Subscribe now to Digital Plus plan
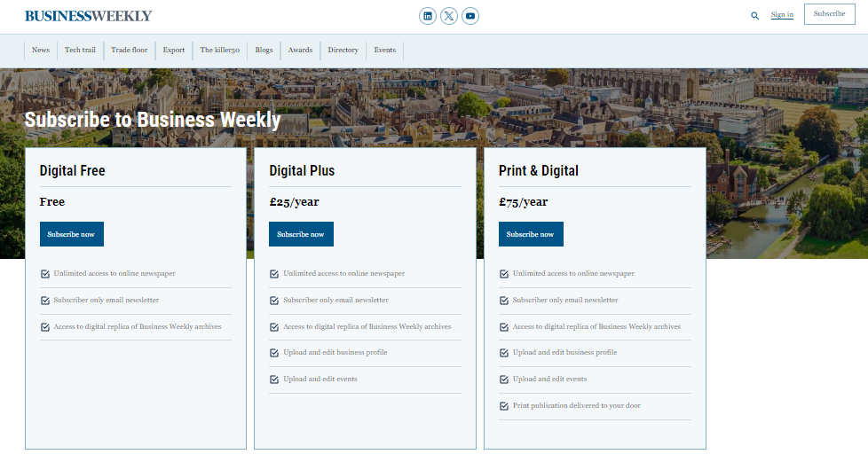The image size is (868, 454). coord(301,234)
